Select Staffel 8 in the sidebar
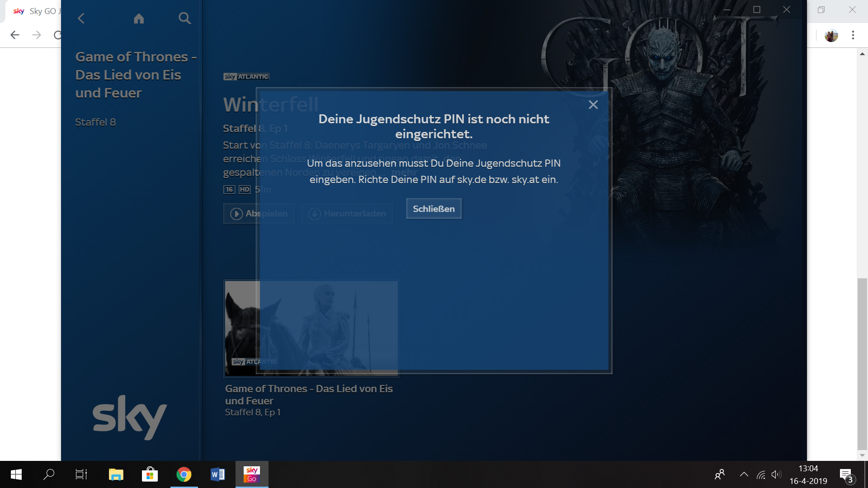 pos(95,122)
